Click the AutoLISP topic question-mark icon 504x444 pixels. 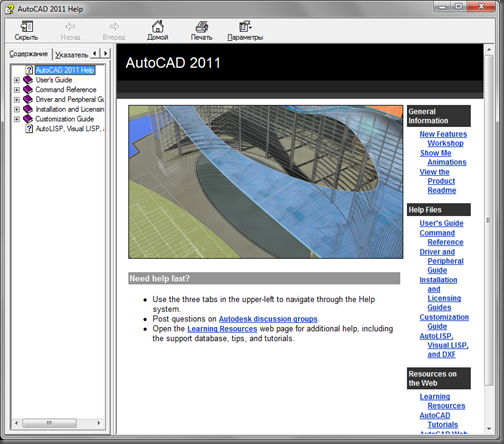29,129
